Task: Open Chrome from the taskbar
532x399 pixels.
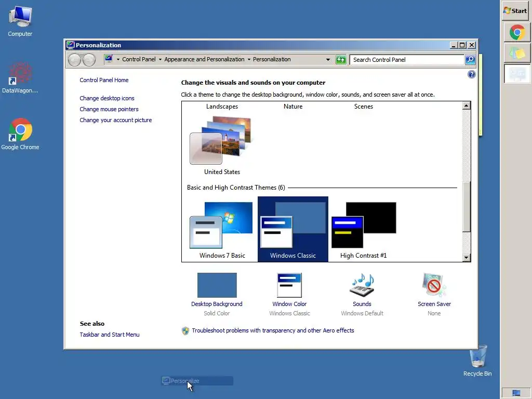Action: pyautogui.click(x=517, y=33)
